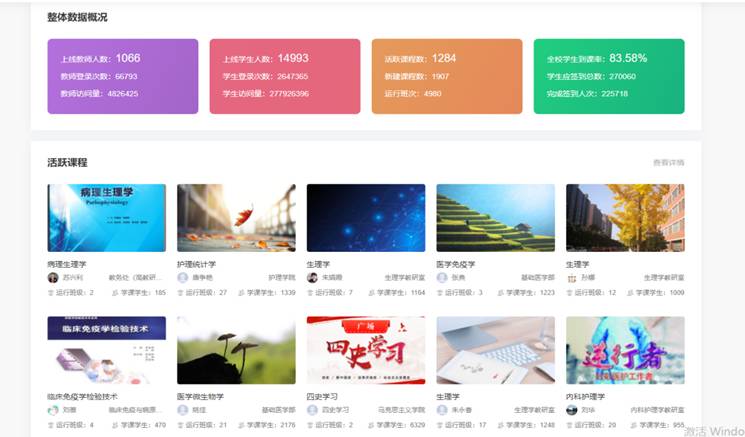Click teacher avatar under 病理生理学 course
745x437 pixels.
click(x=53, y=278)
